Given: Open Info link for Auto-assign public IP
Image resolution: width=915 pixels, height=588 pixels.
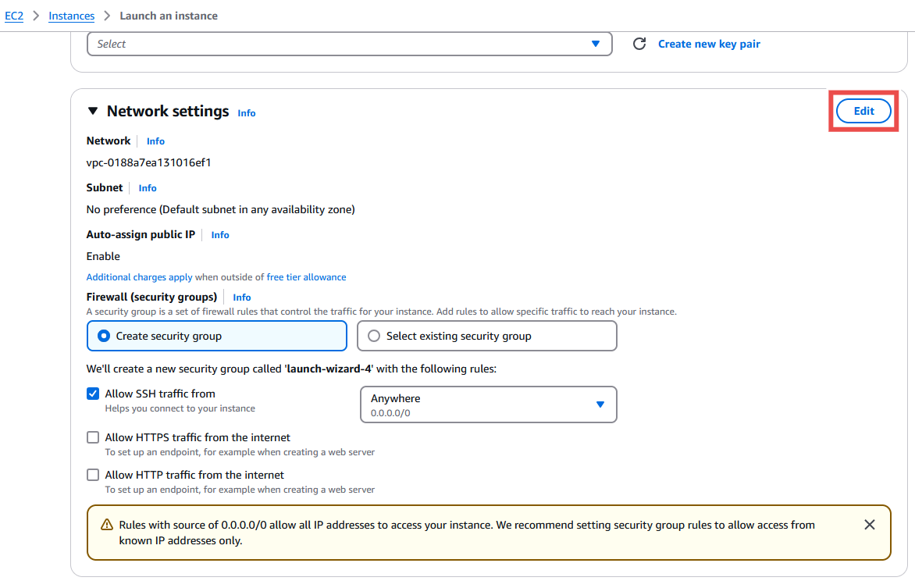Looking at the screenshot, I should pos(220,235).
